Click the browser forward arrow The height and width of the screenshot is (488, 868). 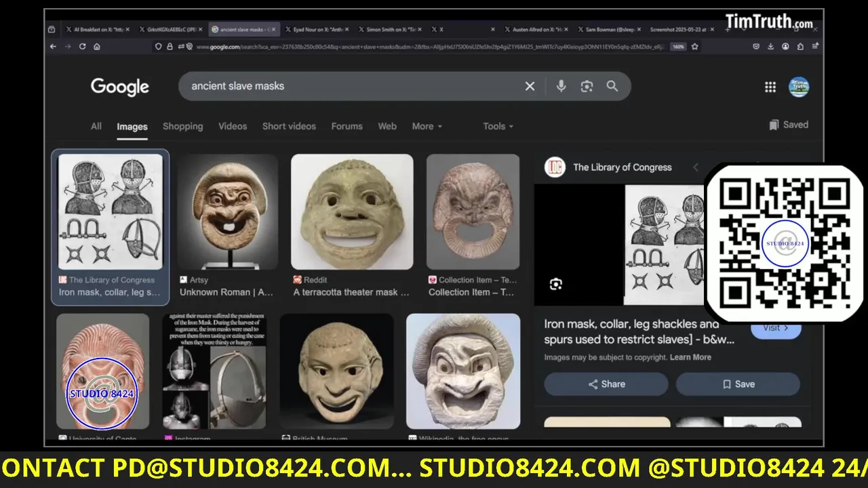pyautogui.click(x=68, y=47)
